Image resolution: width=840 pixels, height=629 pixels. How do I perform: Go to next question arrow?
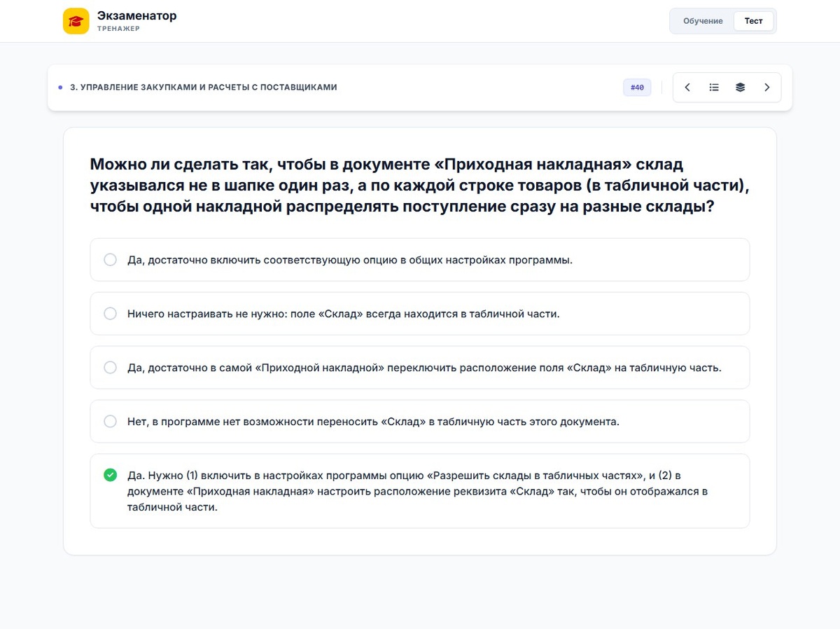[766, 88]
